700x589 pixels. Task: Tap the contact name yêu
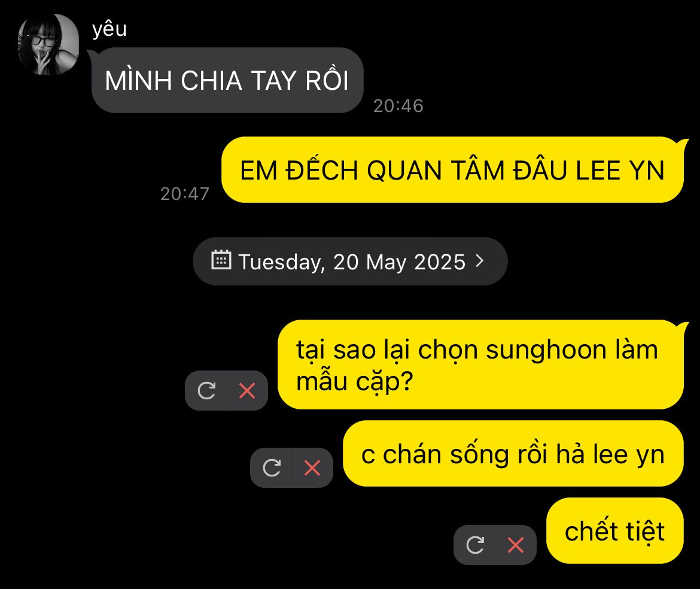(x=109, y=29)
